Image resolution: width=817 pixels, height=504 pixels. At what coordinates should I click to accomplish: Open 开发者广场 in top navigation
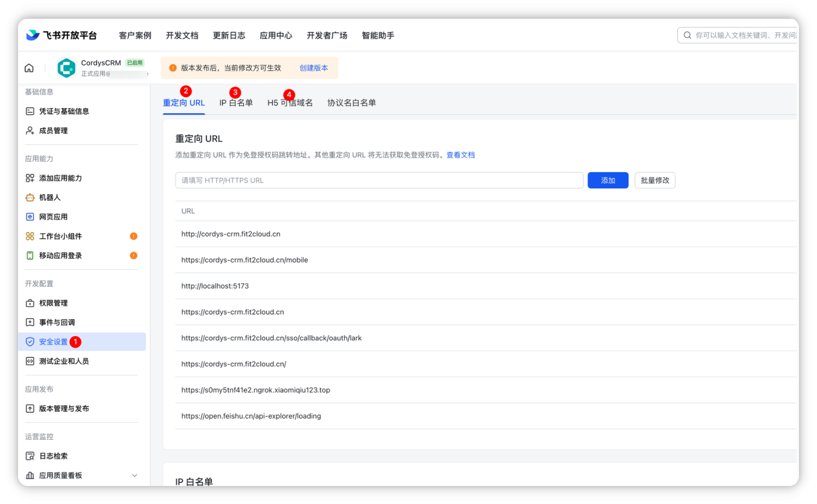tap(327, 35)
